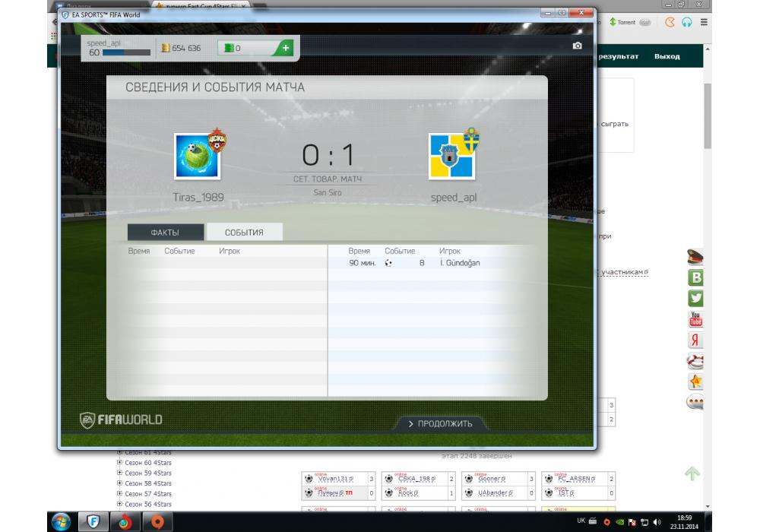Screen dimensions: 760x532
Task: Click the orange app icon on the taskbar
Action: coord(157,522)
